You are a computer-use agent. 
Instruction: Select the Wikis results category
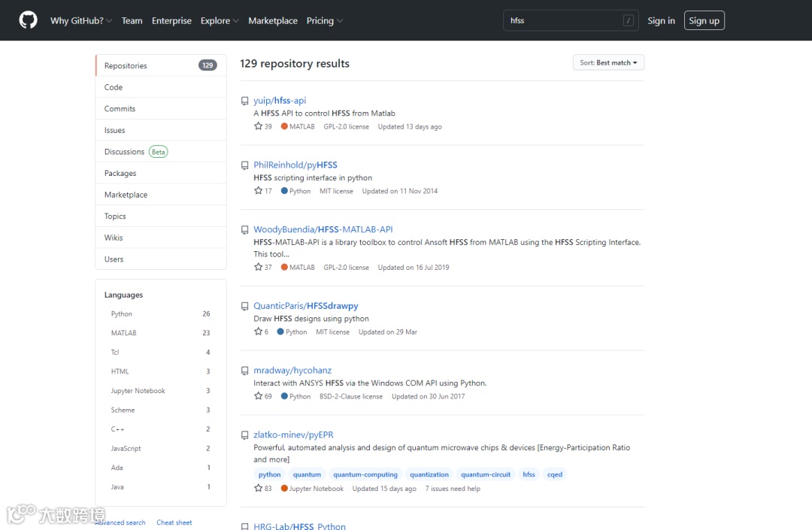point(161,238)
